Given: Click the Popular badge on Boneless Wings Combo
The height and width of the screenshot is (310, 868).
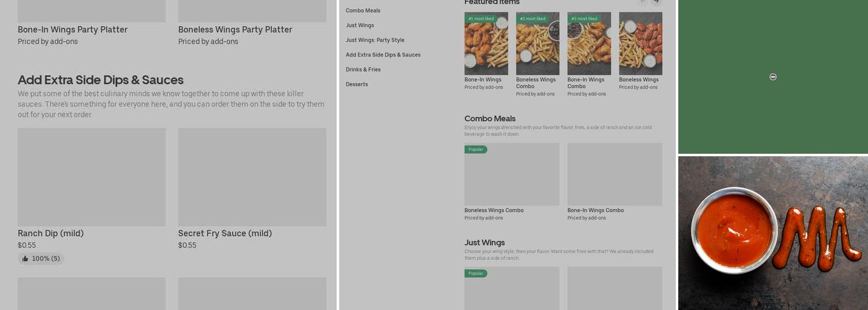Looking at the screenshot, I should click(x=476, y=149).
